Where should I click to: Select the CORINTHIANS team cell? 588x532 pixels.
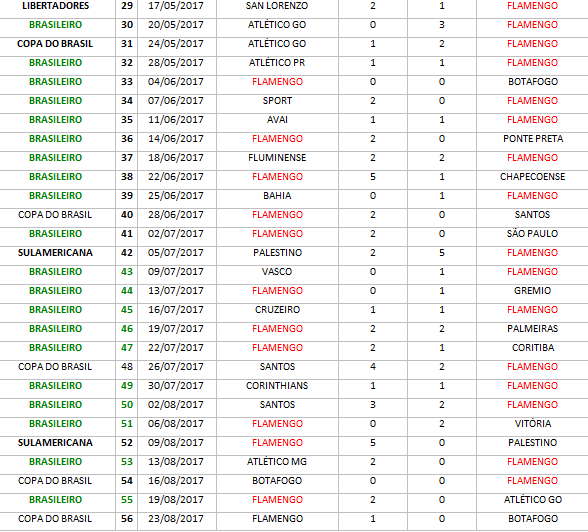pyautogui.click(x=277, y=386)
